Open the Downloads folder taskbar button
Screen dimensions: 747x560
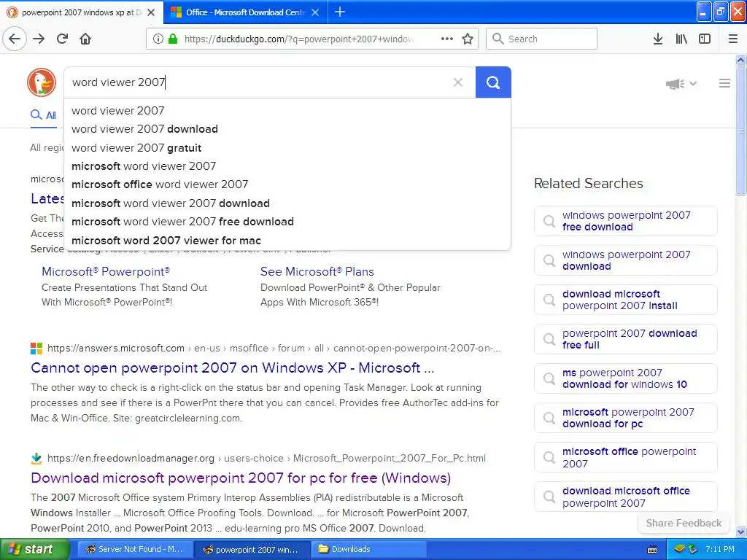[369, 549]
